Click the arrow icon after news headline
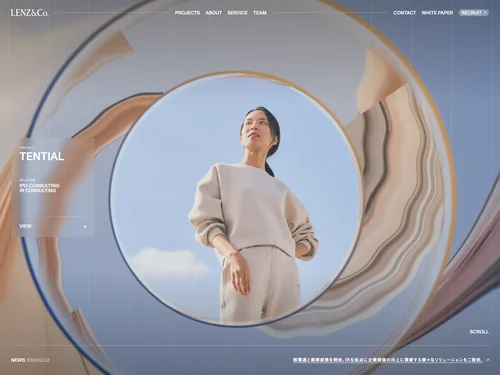The width and height of the screenshot is (500, 375). [x=488, y=360]
